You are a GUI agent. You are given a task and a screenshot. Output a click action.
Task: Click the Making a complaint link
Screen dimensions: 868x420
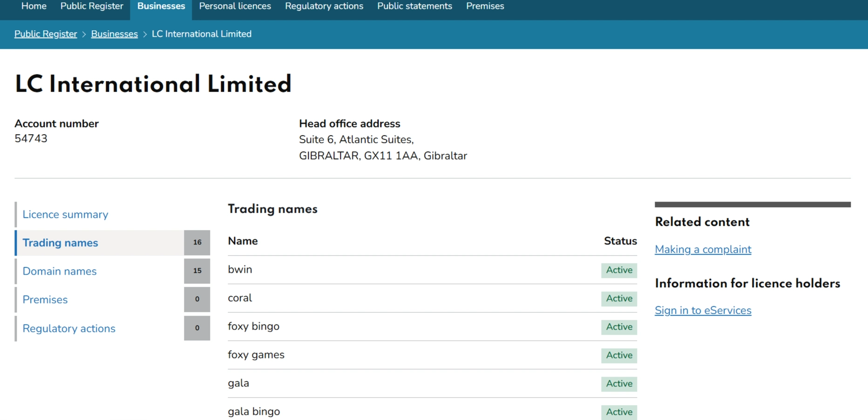[703, 250]
